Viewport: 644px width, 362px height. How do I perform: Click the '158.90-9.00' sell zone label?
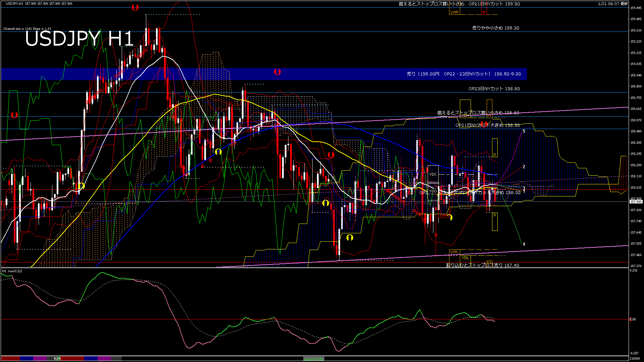[507, 74]
